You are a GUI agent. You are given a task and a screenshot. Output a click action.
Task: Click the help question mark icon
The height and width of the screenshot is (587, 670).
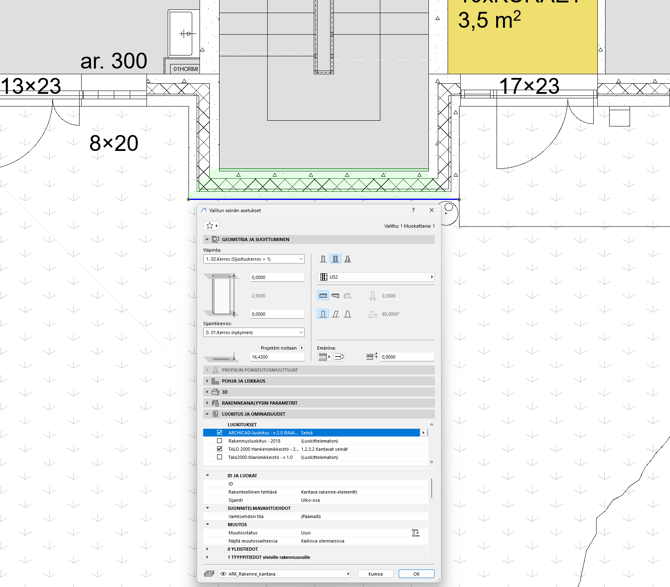tap(413, 211)
